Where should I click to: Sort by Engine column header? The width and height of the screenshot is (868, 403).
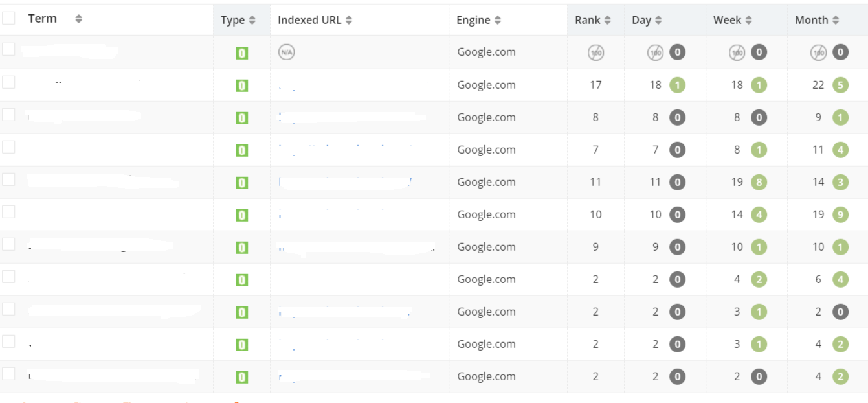pos(478,20)
